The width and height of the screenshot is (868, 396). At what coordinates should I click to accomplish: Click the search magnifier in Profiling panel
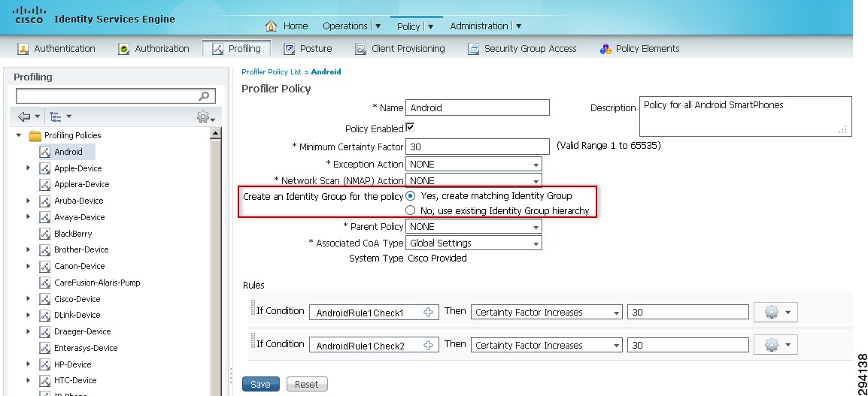[204, 95]
